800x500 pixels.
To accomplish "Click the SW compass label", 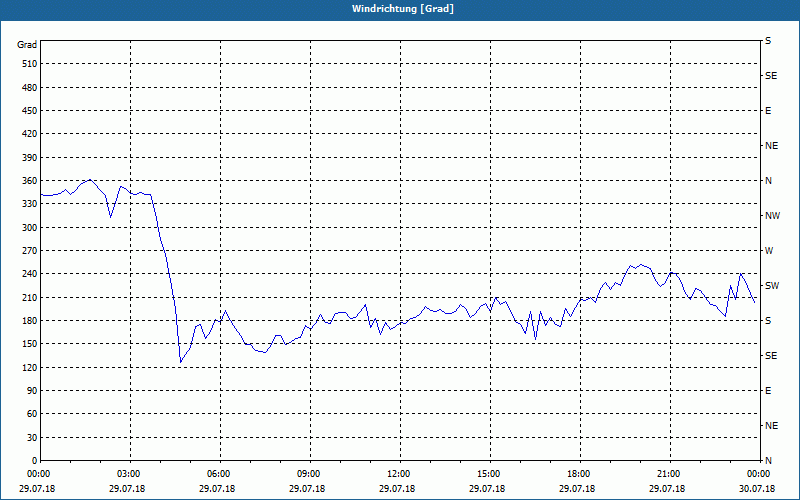I will pyautogui.click(x=772, y=286).
